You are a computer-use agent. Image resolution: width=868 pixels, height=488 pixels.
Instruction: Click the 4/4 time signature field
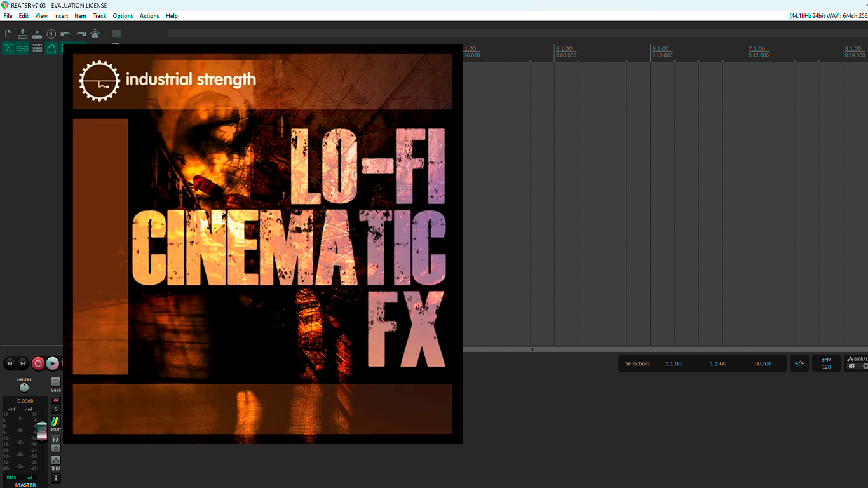799,363
